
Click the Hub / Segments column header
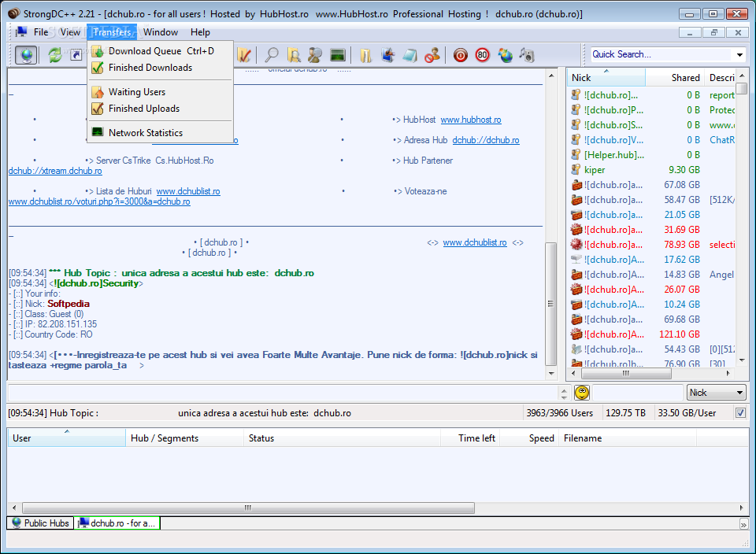[x=184, y=438]
